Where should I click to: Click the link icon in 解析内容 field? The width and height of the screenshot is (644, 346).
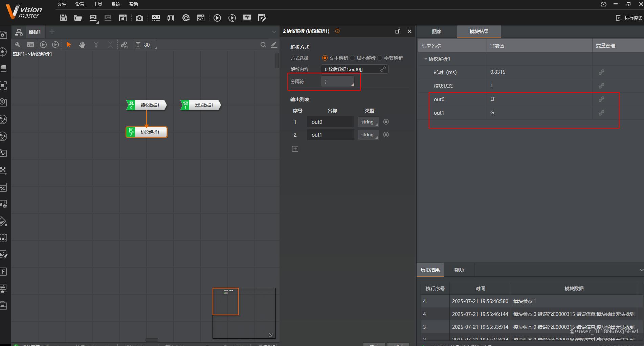click(x=383, y=69)
